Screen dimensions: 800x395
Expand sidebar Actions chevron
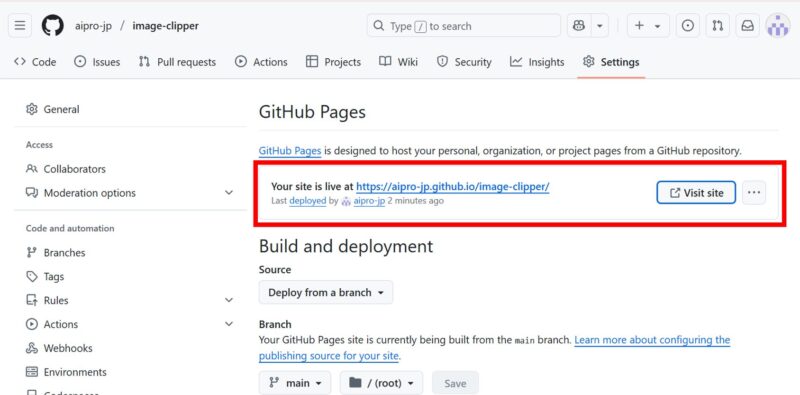[229, 324]
